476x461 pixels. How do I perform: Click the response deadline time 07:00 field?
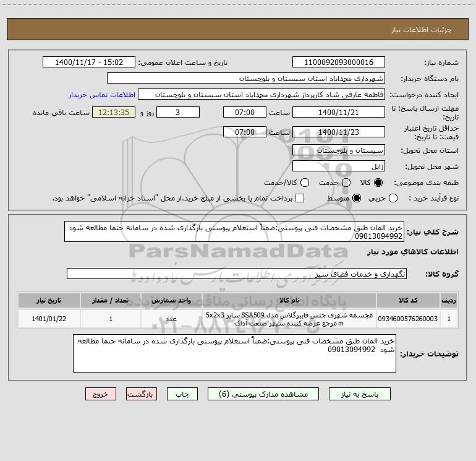[245, 112]
